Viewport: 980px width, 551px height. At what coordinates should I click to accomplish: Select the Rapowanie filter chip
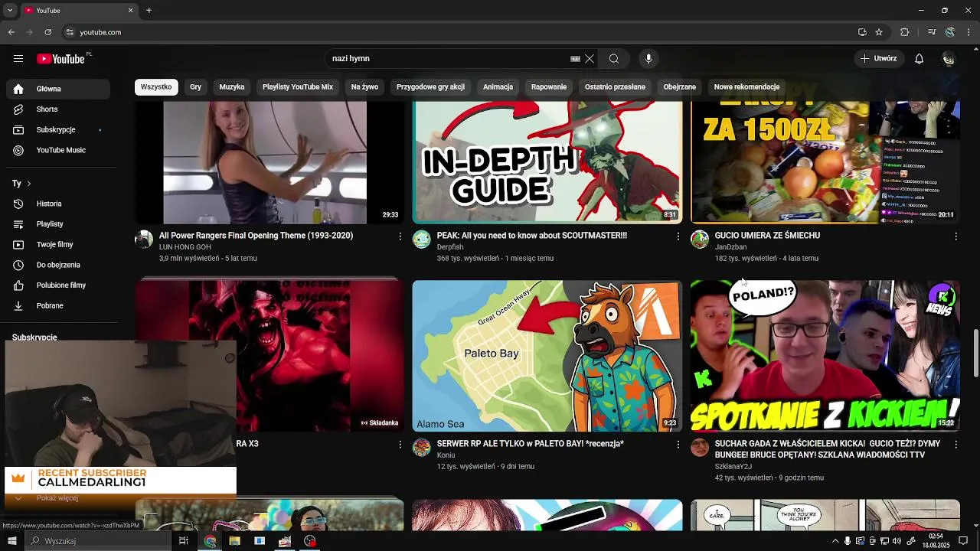pos(549,87)
